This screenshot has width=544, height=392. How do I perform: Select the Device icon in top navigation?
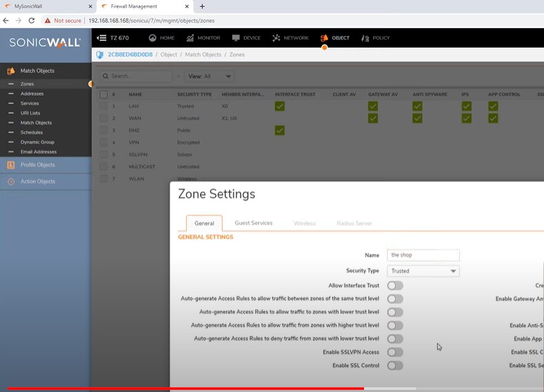[x=236, y=38]
